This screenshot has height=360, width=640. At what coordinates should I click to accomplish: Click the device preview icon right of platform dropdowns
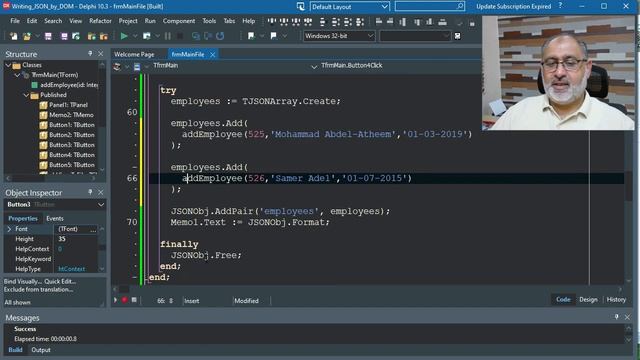pyautogui.click(x=458, y=36)
